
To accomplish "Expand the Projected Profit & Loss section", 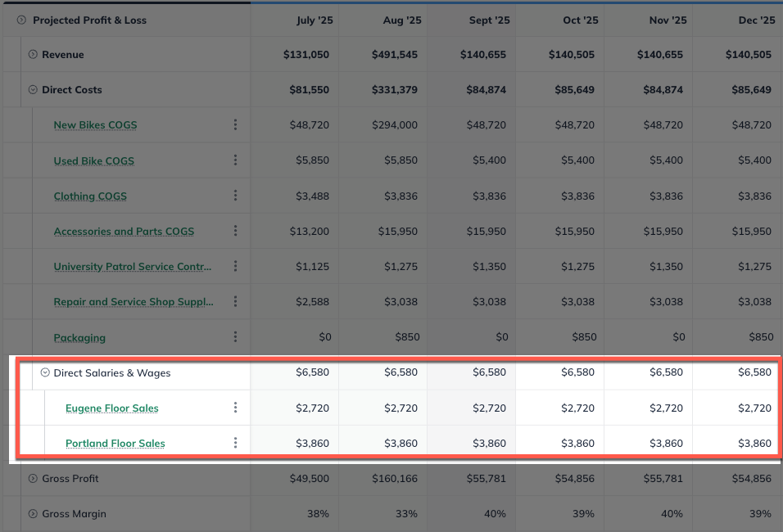I will coord(21,20).
